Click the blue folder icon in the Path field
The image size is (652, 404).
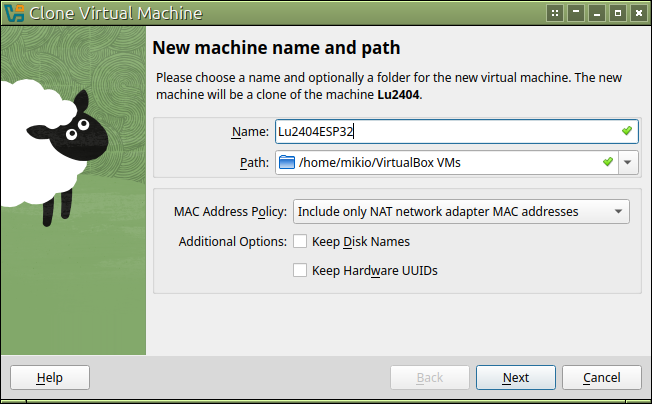point(287,162)
